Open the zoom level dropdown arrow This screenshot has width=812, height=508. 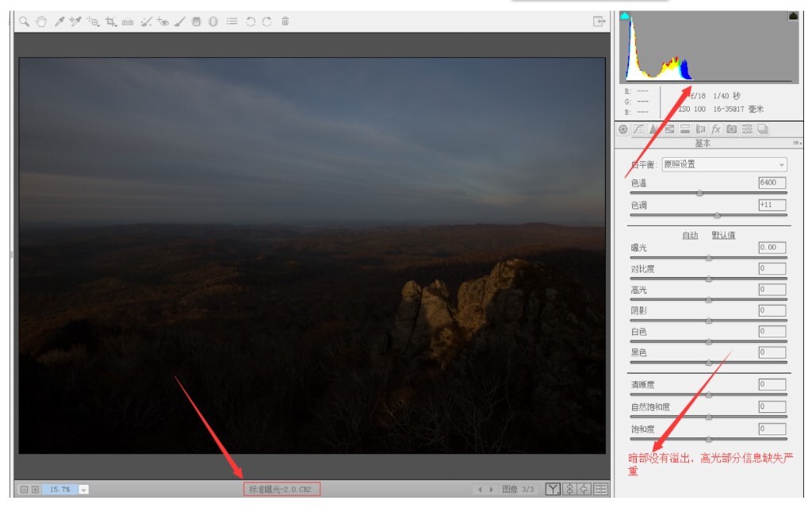pyautogui.click(x=84, y=489)
